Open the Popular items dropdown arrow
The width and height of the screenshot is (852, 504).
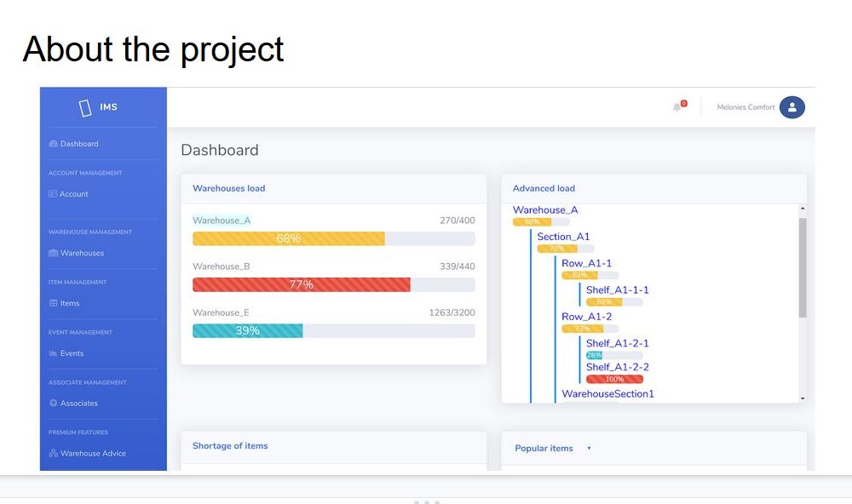[x=589, y=449]
